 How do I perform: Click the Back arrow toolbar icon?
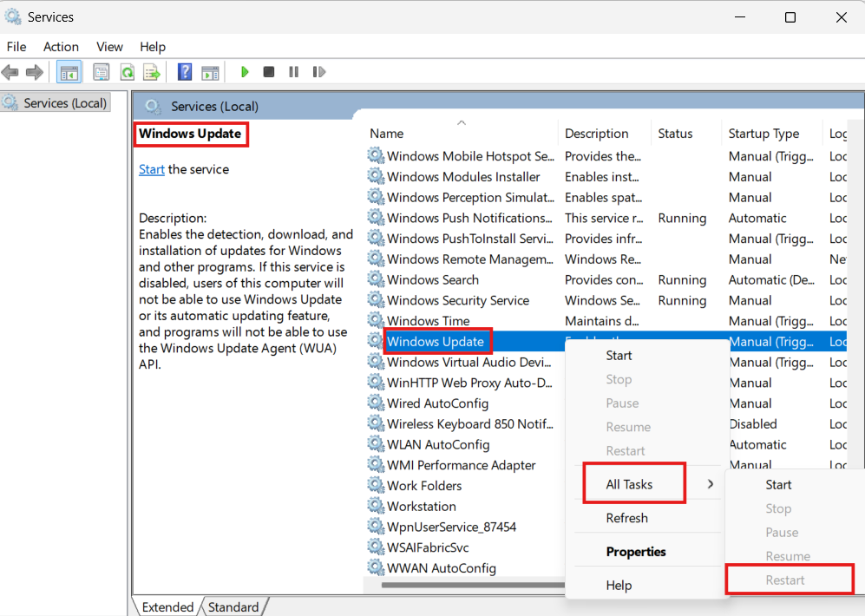coord(10,72)
